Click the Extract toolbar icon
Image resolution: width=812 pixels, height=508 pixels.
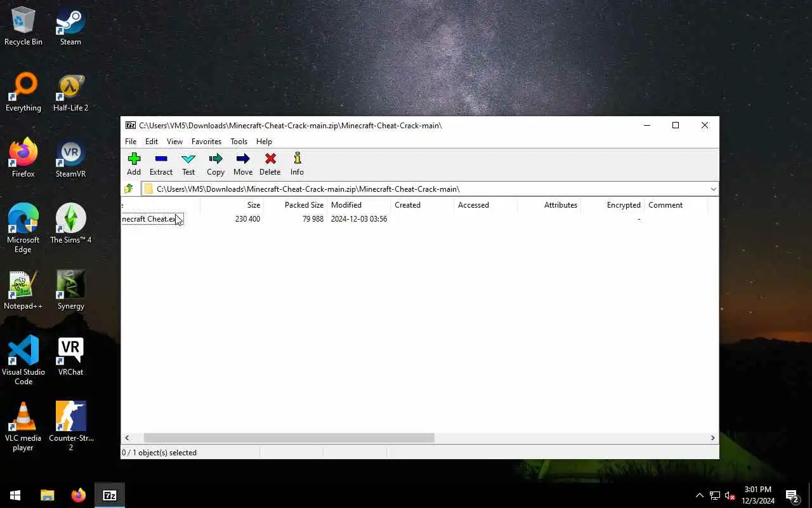(x=161, y=164)
